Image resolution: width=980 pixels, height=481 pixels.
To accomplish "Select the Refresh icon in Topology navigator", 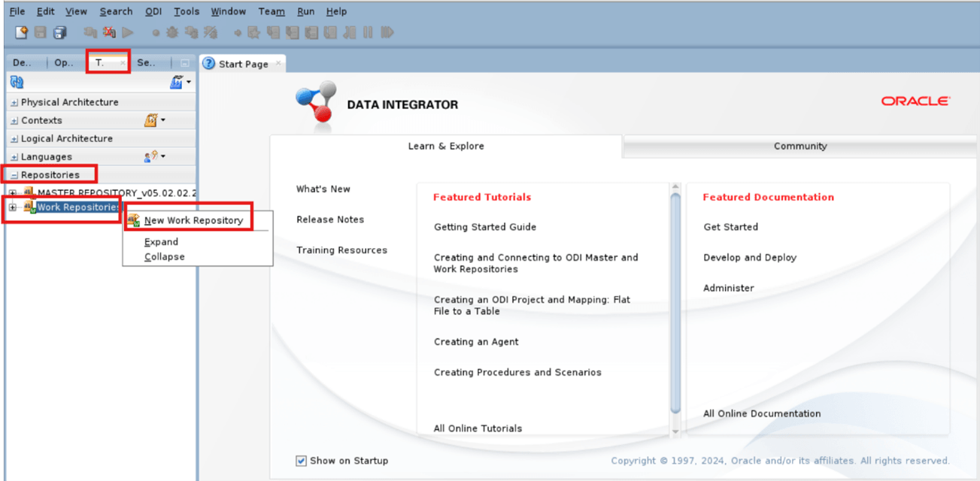I will (15, 82).
